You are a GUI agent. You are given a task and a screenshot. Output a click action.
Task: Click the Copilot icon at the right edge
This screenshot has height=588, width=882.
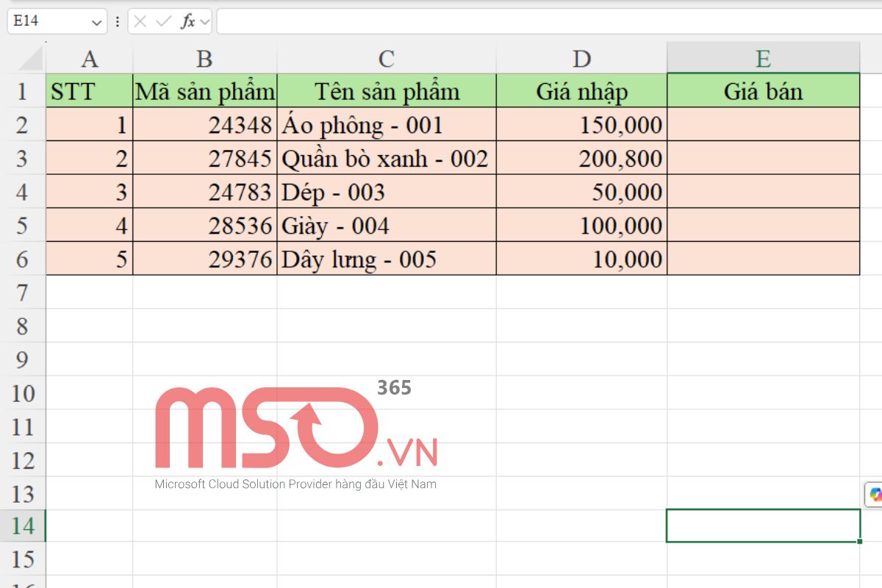874,495
